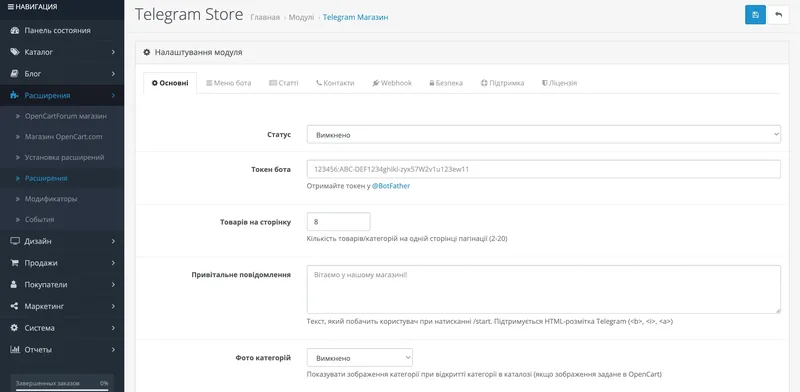Open the Ліцензія tab
Viewport: 800px width, 392px height.
559,83
